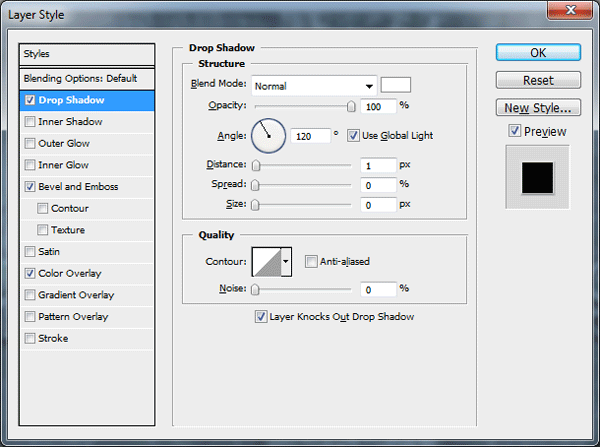600x447 pixels.
Task: Enable the Gradient Overlay checkbox
Action: click(x=29, y=295)
